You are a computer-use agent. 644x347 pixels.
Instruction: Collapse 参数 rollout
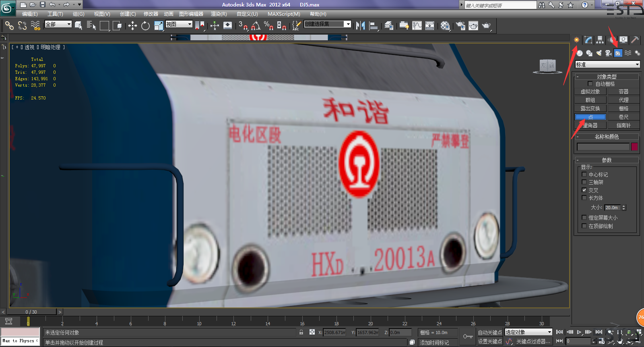point(607,160)
